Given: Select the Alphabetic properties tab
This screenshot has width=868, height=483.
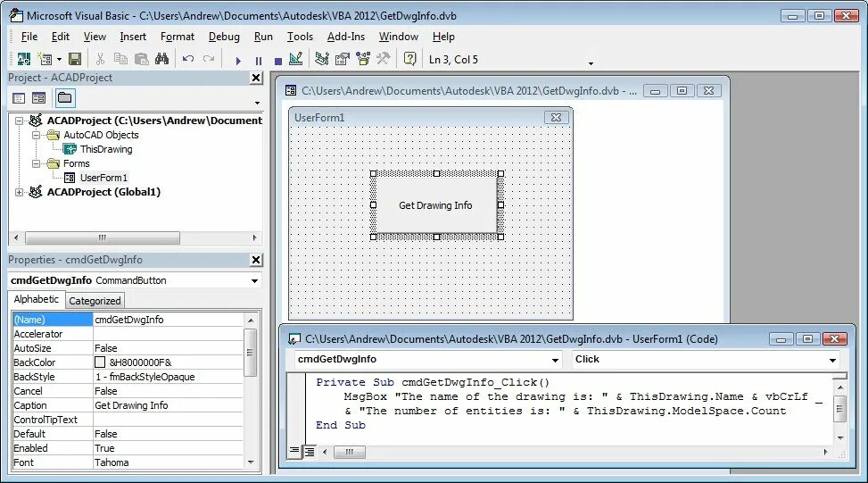Looking at the screenshot, I should point(36,299).
